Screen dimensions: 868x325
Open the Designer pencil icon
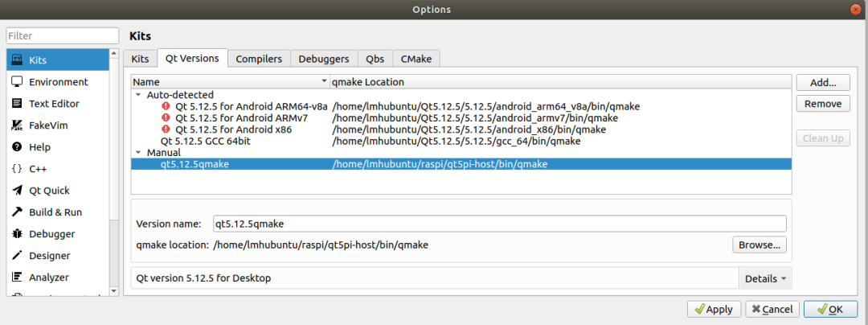16,256
